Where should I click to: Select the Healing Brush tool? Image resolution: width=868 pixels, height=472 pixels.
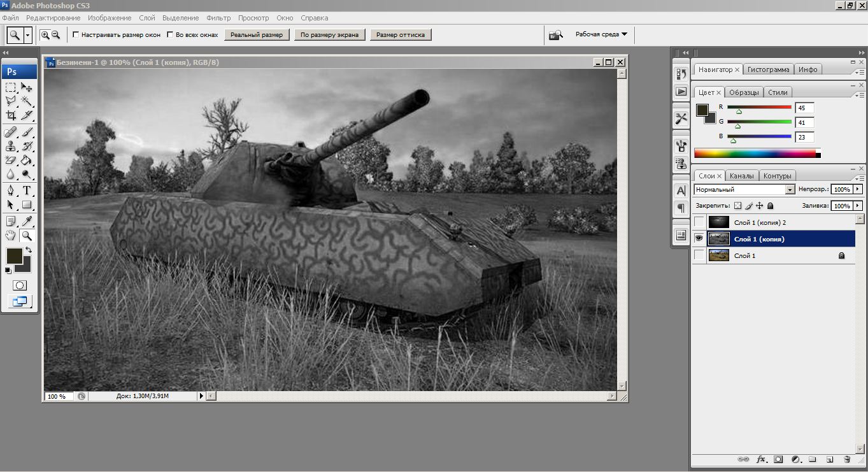[x=11, y=132]
